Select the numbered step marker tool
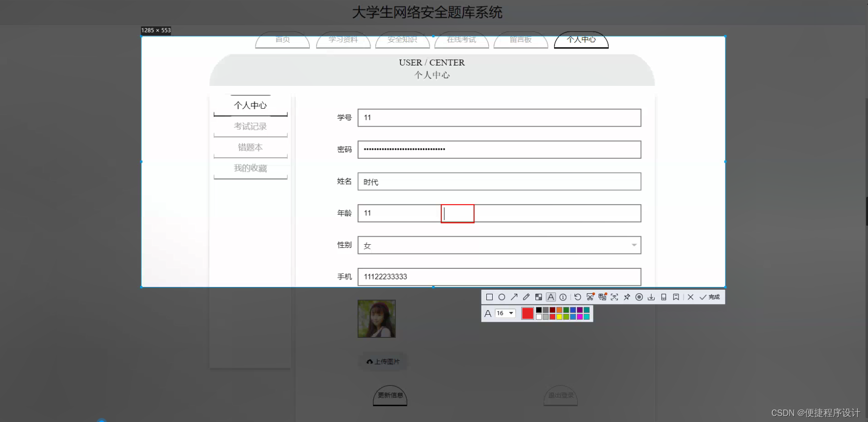This screenshot has height=422, width=868. point(563,297)
